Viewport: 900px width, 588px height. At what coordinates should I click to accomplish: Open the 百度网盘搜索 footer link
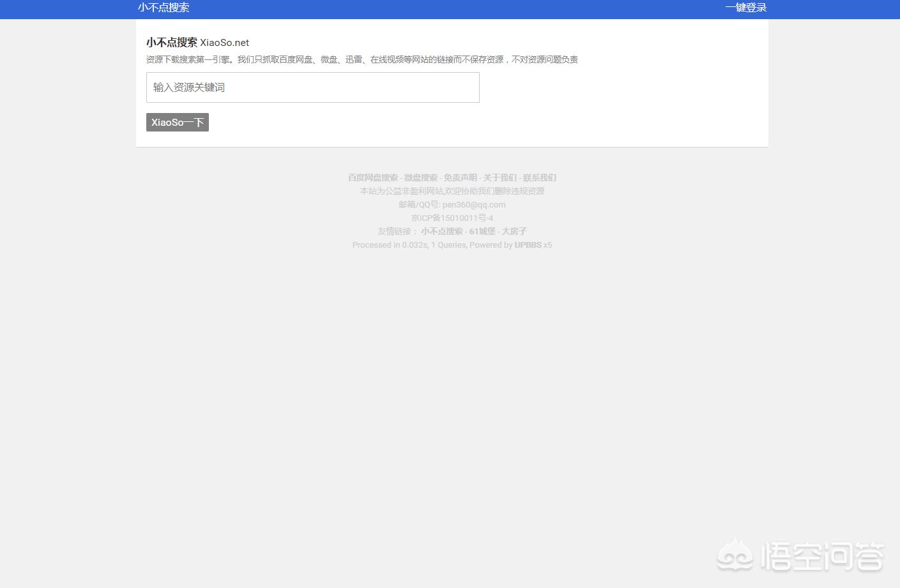point(372,177)
